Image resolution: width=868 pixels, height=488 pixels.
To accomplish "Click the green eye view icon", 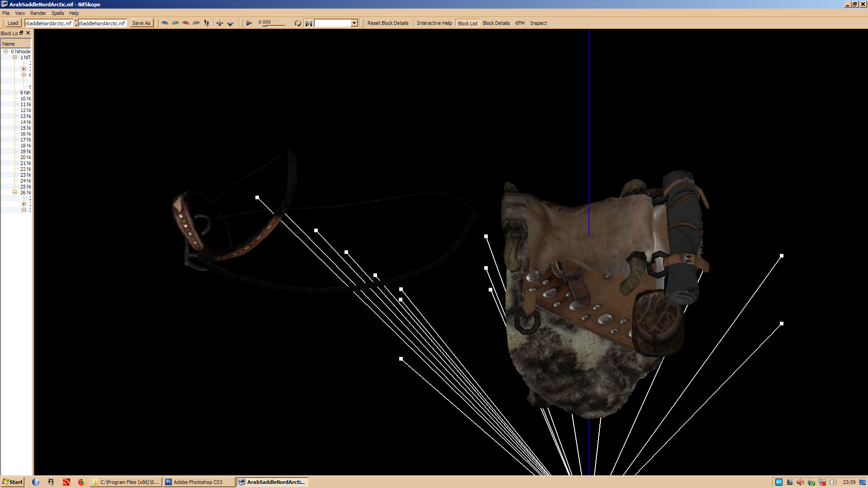I will point(175,23).
